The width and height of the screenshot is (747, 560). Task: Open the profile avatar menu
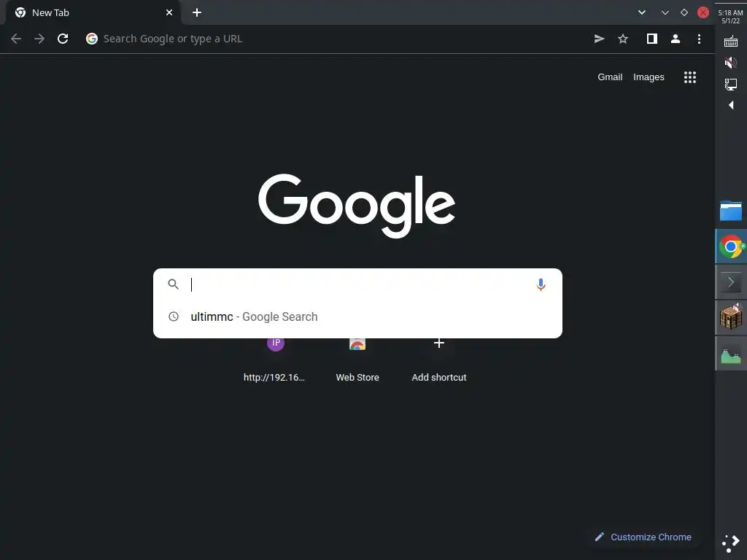(675, 39)
